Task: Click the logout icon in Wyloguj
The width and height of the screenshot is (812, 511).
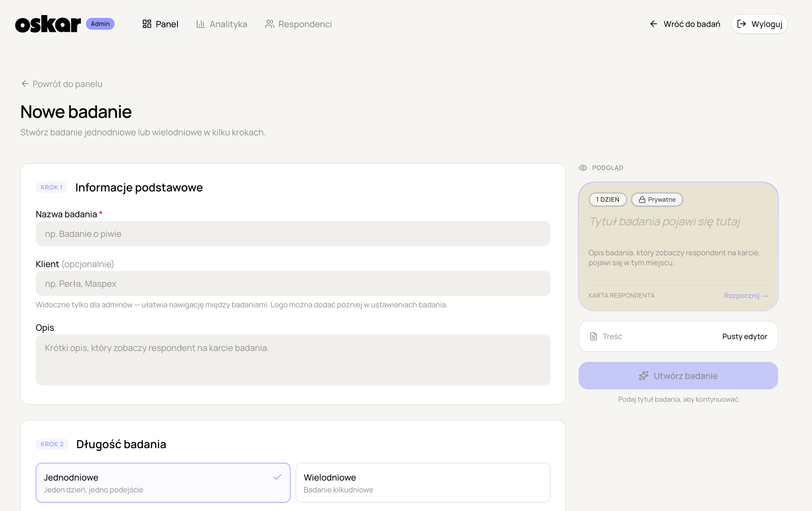Action: [742, 24]
